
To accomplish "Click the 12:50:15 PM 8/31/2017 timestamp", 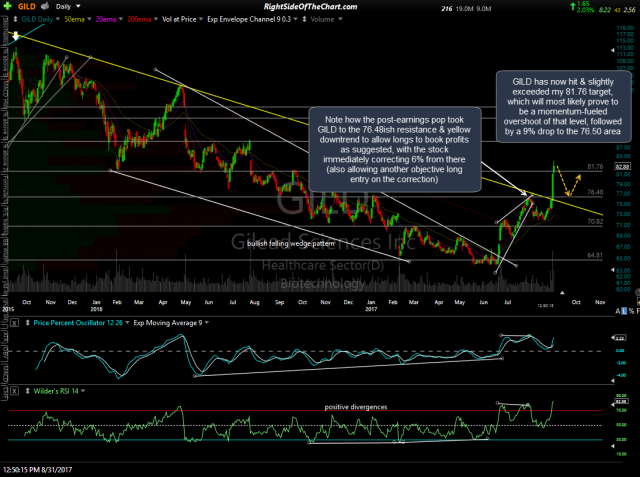I will pyautogui.click(x=38, y=470).
